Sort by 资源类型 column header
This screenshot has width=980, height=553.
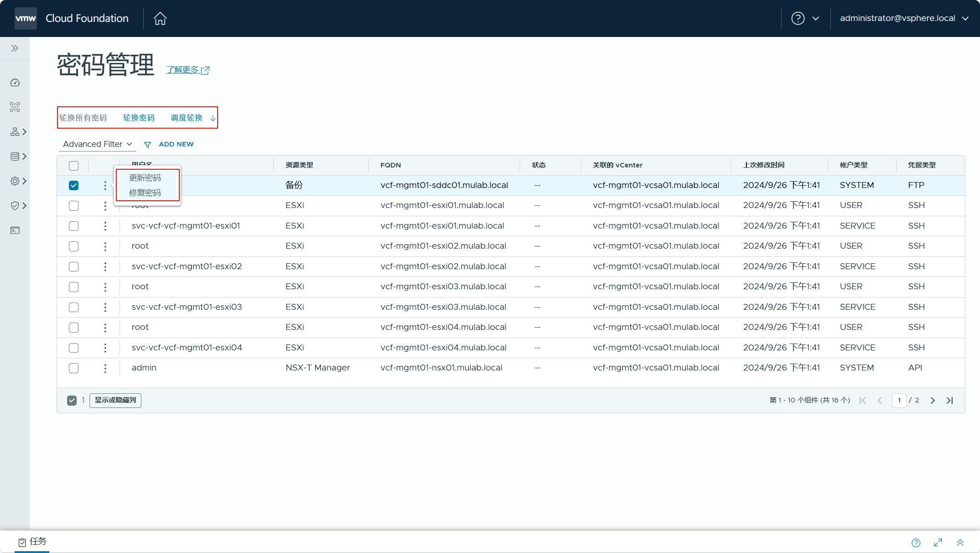pos(299,165)
